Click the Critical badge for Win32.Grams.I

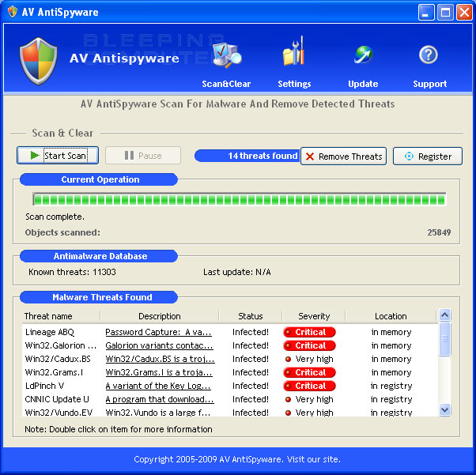pyautogui.click(x=309, y=372)
